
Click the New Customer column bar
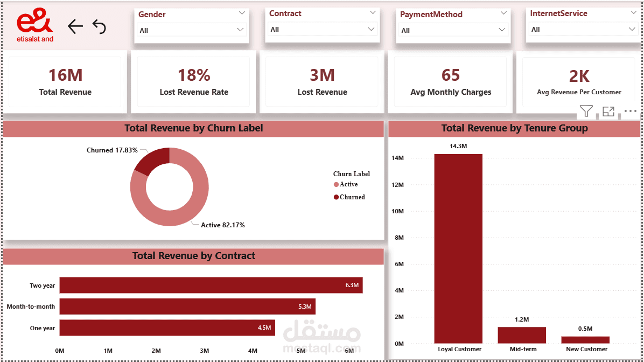585,340
